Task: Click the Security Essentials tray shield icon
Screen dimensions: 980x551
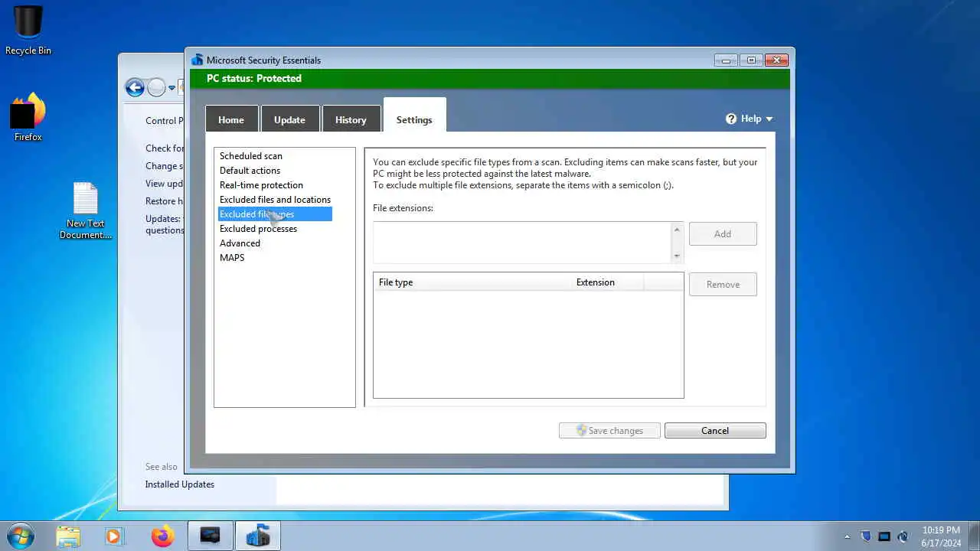Action: (x=866, y=536)
